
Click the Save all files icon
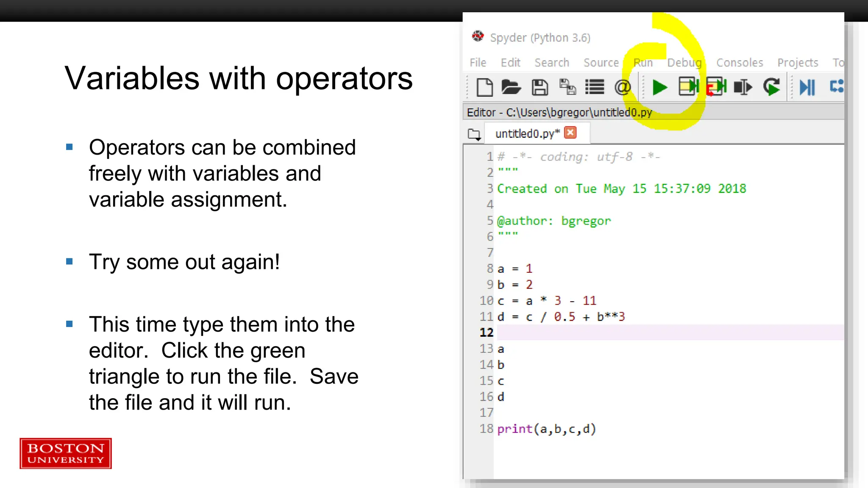pos(568,87)
